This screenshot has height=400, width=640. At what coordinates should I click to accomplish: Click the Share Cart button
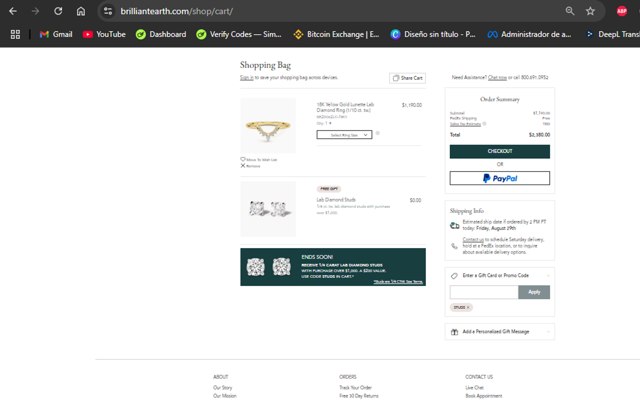pyautogui.click(x=407, y=78)
